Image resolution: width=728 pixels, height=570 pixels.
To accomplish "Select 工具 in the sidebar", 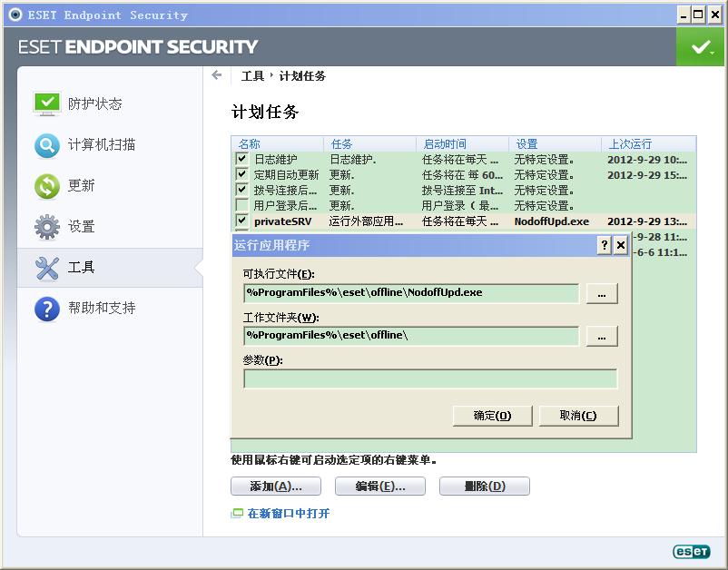I will [82, 268].
